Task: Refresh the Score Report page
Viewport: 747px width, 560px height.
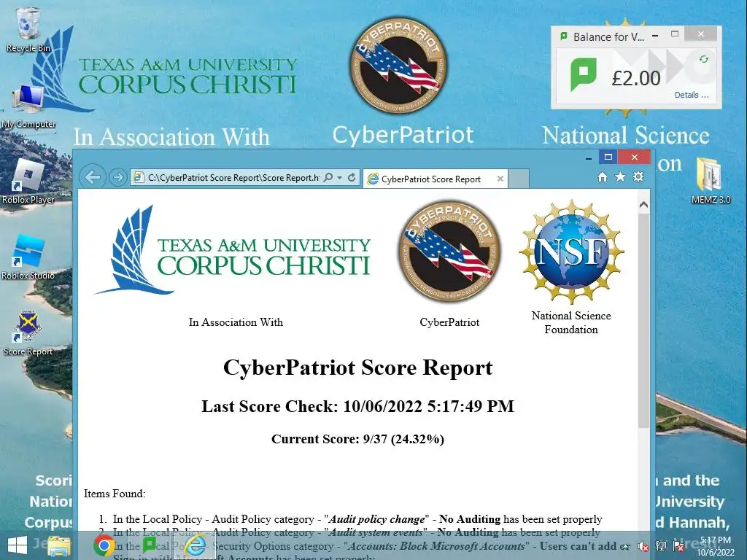Action: (x=352, y=178)
